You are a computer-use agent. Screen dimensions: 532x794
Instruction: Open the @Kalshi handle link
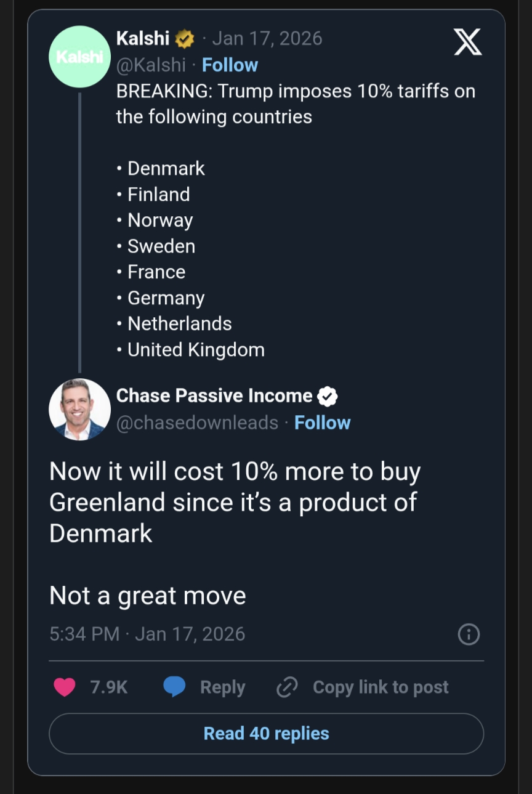[150, 65]
